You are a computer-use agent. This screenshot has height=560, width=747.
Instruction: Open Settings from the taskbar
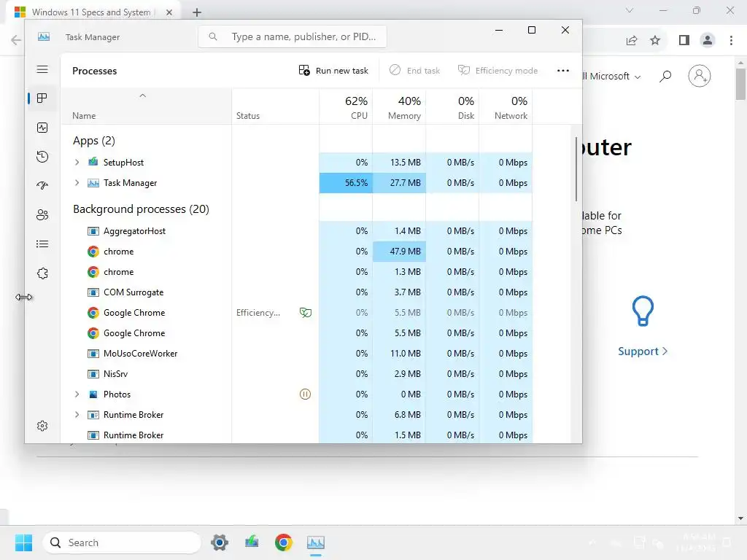220,542
